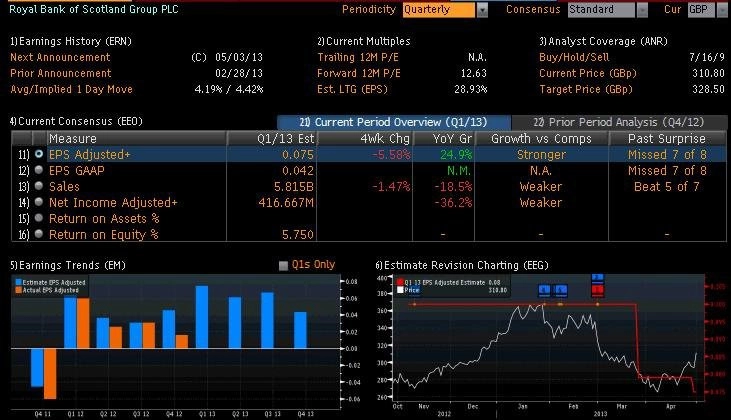Viewport: 731px width, 420px height.
Task: Click the left blue event flag of the January pair
Action: (x=544, y=290)
